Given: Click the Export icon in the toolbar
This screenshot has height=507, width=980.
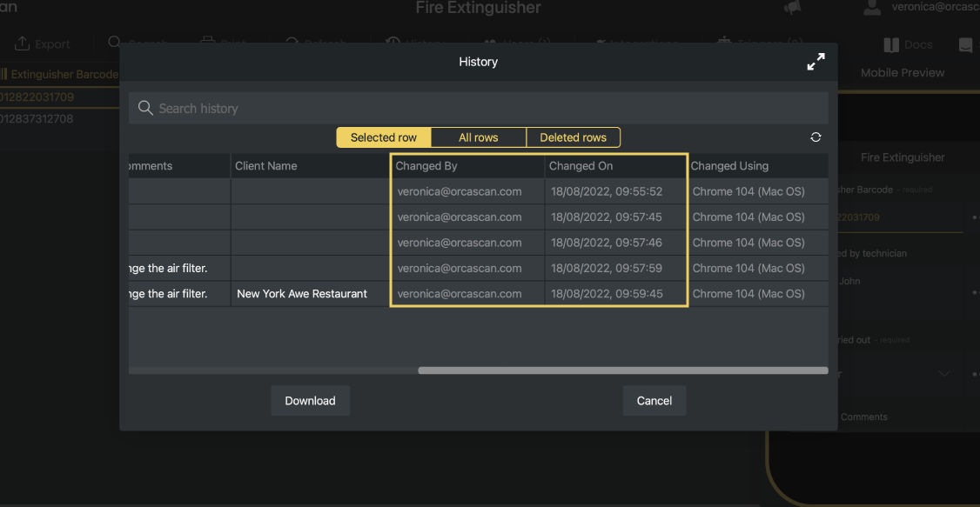Looking at the screenshot, I should click(22, 44).
